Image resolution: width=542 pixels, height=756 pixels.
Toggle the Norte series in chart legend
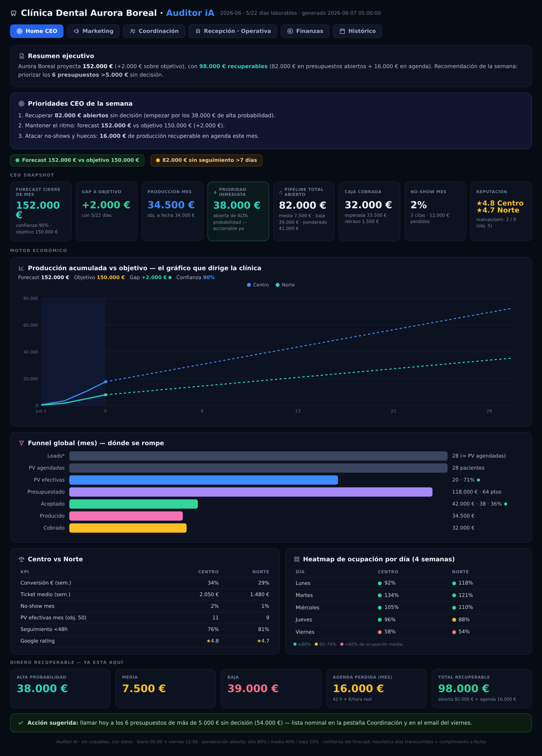(x=285, y=285)
